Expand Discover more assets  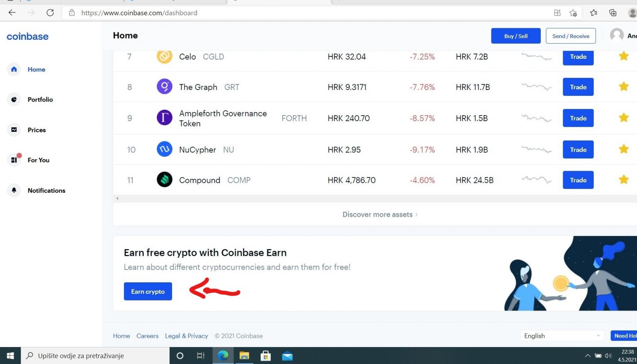point(380,214)
